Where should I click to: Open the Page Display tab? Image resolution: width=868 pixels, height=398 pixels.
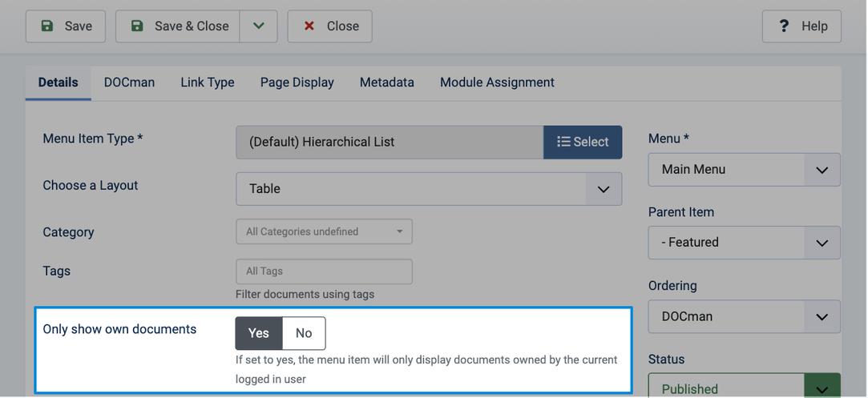pyautogui.click(x=297, y=82)
